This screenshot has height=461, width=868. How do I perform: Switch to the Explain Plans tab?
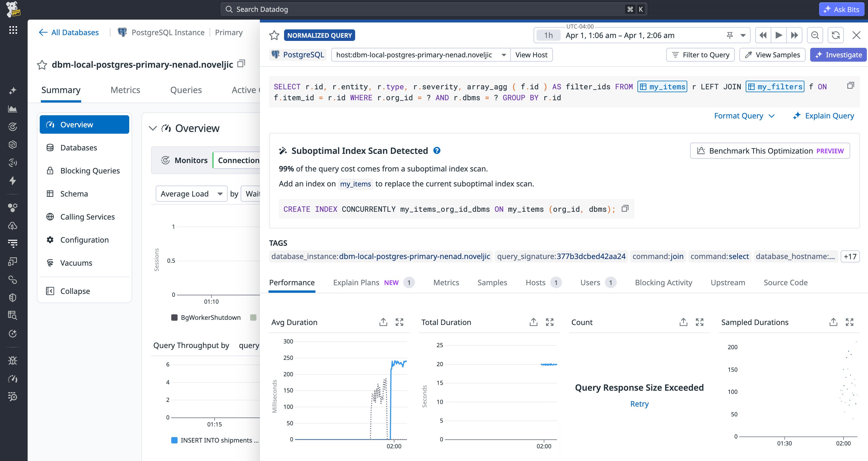tap(356, 283)
